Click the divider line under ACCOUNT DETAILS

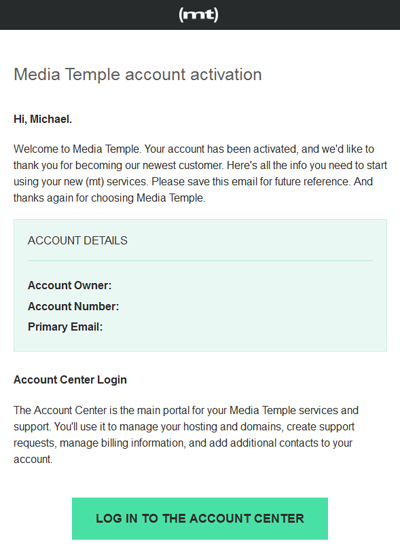[200, 260]
